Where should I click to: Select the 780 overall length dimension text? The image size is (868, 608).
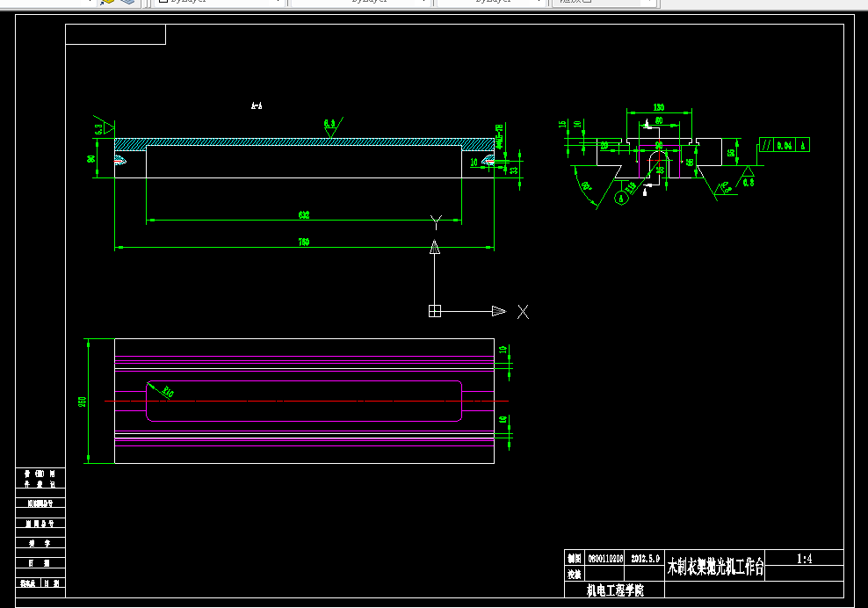(x=304, y=242)
